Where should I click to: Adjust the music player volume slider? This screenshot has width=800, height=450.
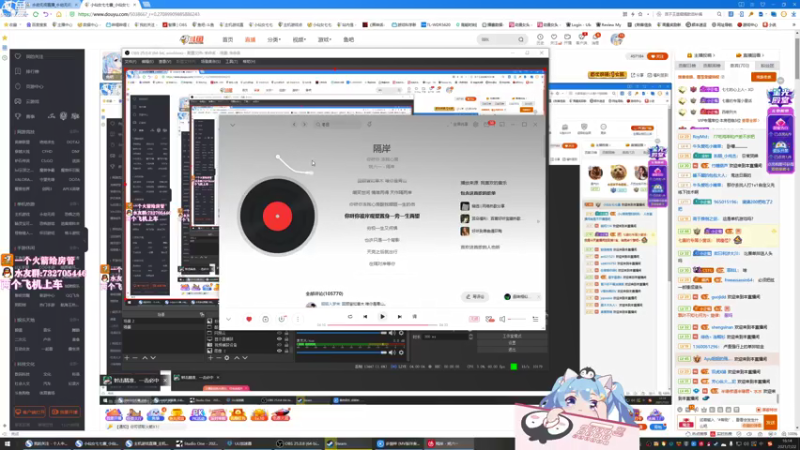coord(517,319)
